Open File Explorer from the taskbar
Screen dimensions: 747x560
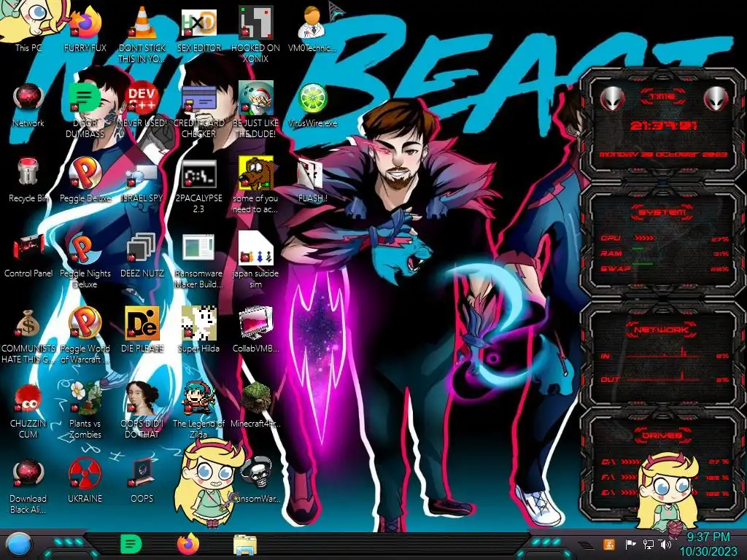click(245, 545)
